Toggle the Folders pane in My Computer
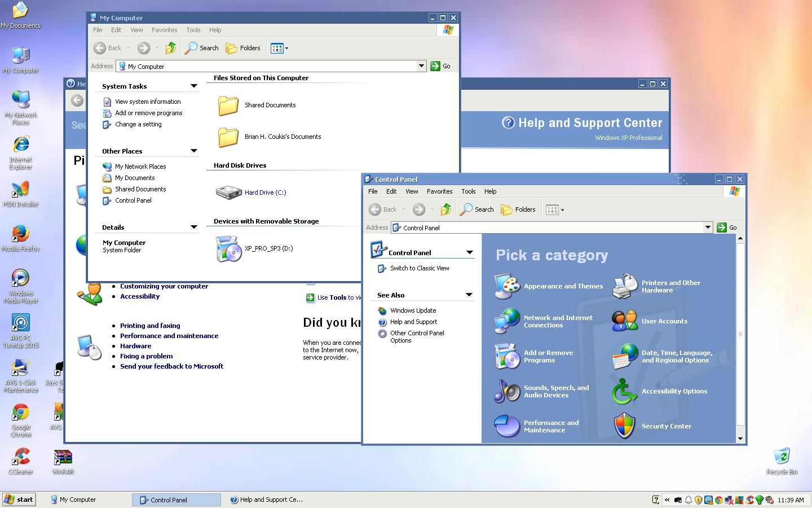 (x=243, y=48)
